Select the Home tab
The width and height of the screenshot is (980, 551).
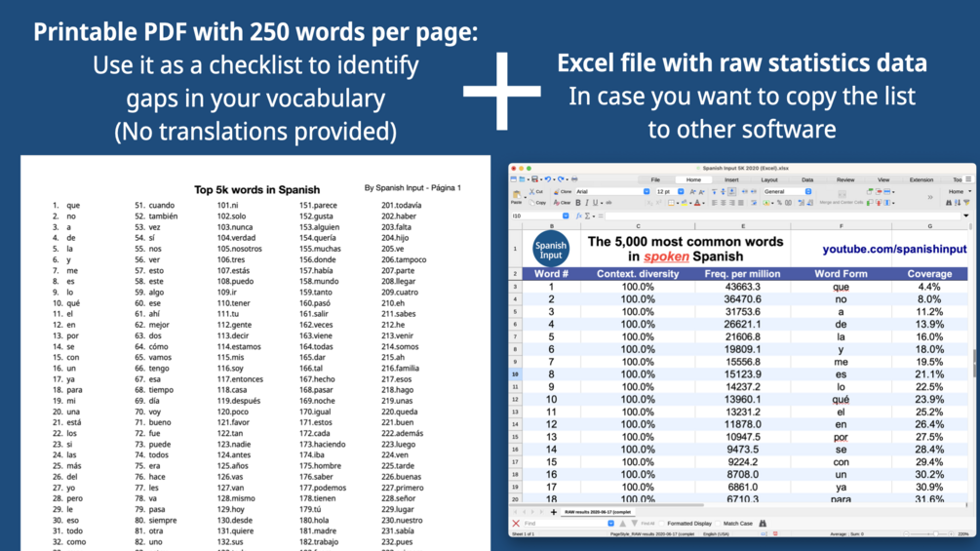tap(693, 179)
